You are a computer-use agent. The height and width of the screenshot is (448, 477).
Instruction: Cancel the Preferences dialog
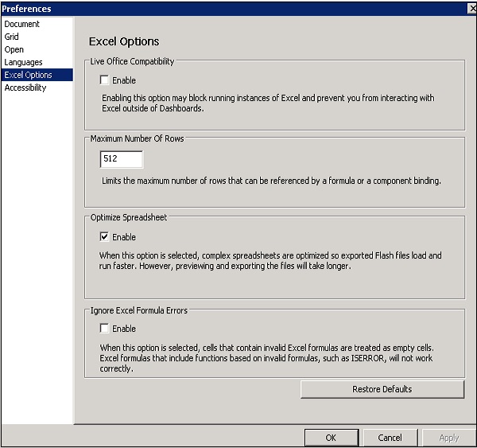tap(390, 438)
